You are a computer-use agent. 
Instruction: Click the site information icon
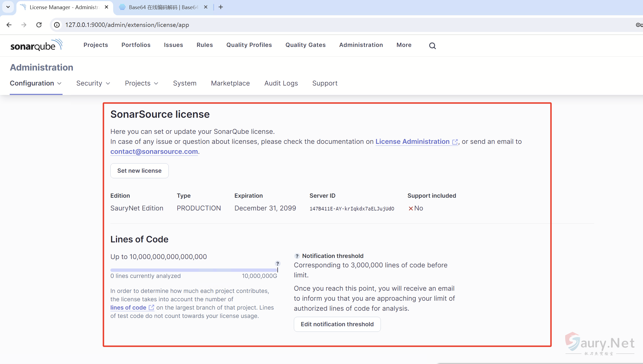(57, 25)
